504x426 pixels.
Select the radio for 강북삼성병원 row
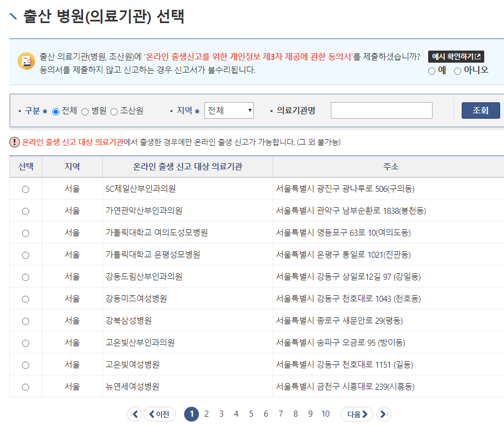pos(24,320)
